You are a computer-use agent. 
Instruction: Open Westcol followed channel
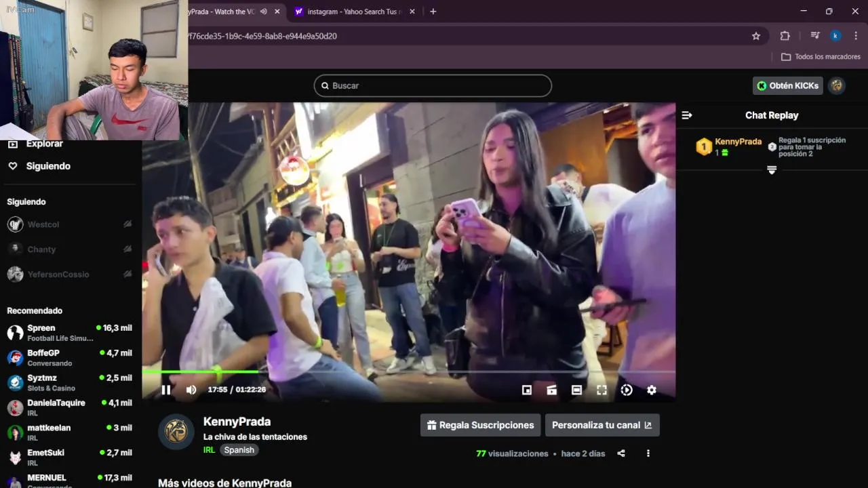click(x=69, y=224)
